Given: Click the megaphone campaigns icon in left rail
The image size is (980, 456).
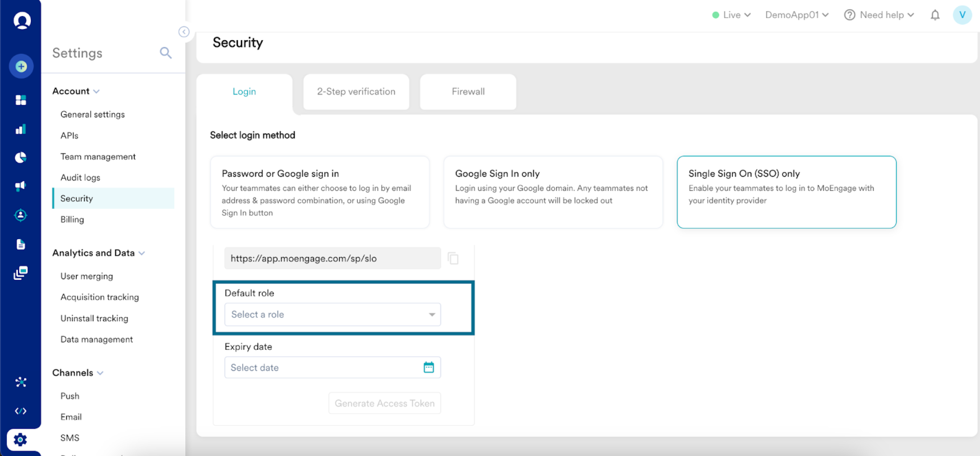Looking at the screenshot, I should pyautogui.click(x=21, y=186).
